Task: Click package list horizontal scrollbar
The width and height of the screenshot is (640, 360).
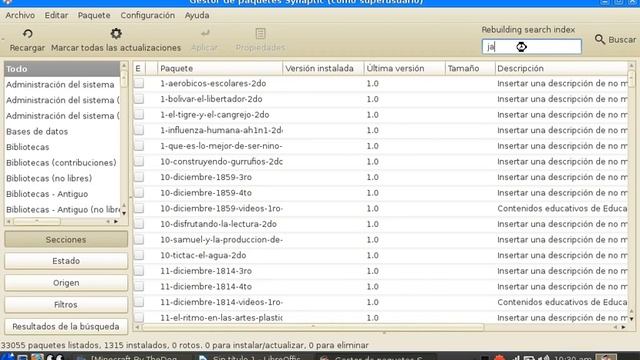Action: (x=313, y=327)
